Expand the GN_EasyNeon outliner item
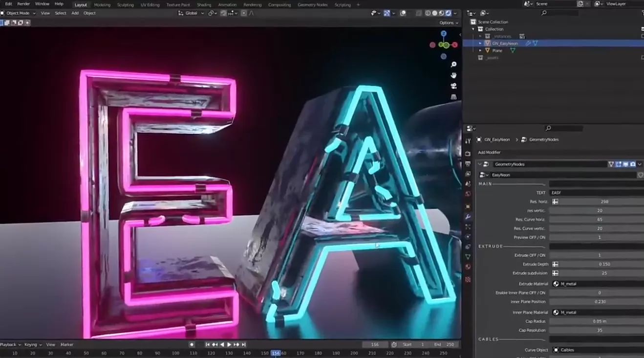This screenshot has width=644, height=358. [x=480, y=44]
